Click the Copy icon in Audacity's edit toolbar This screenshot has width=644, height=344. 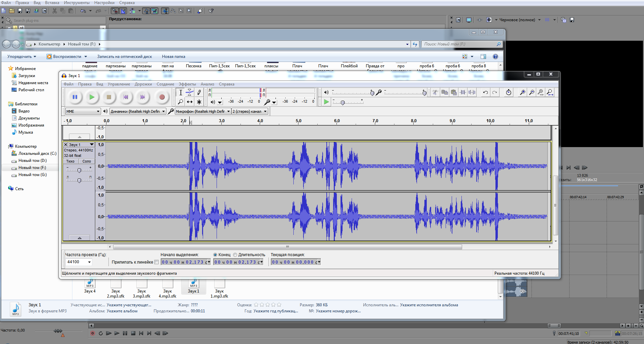click(445, 92)
